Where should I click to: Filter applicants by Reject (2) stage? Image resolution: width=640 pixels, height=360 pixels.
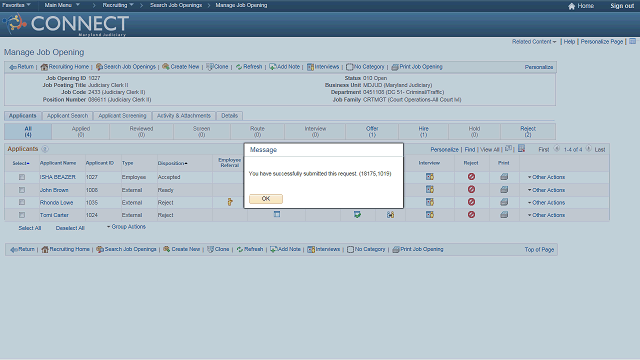(528, 131)
